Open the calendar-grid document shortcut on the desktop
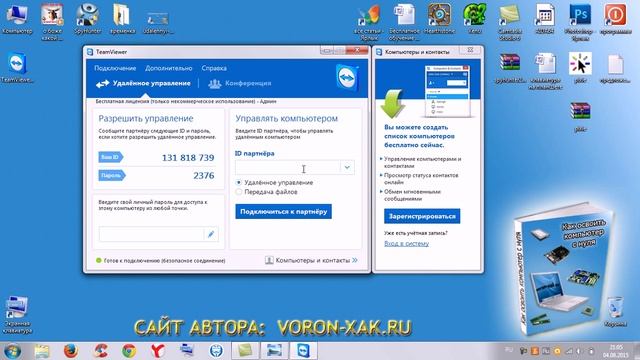Image resolution: width=640 pixels, height=360 pixels. tap(545, 18)
